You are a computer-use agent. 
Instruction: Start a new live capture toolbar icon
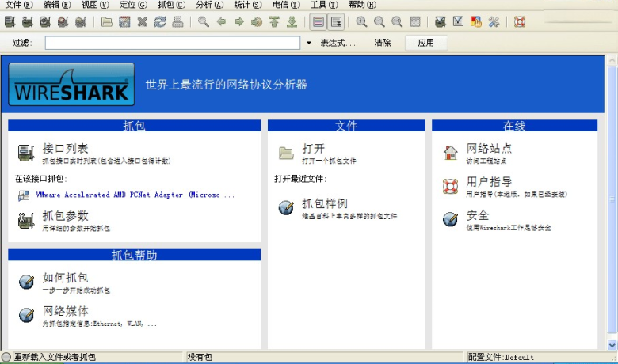(x=45, y=21)
